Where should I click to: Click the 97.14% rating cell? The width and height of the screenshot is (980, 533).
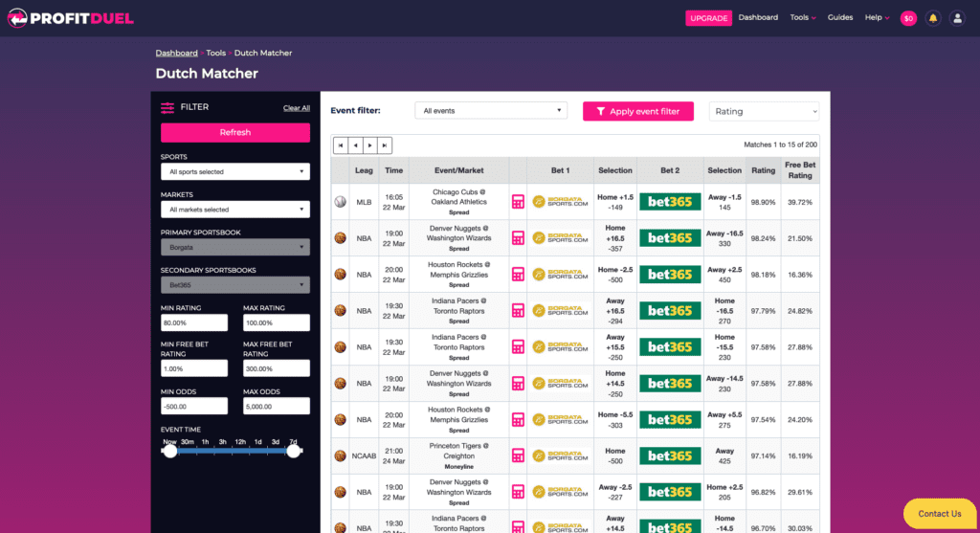point(763,456)
